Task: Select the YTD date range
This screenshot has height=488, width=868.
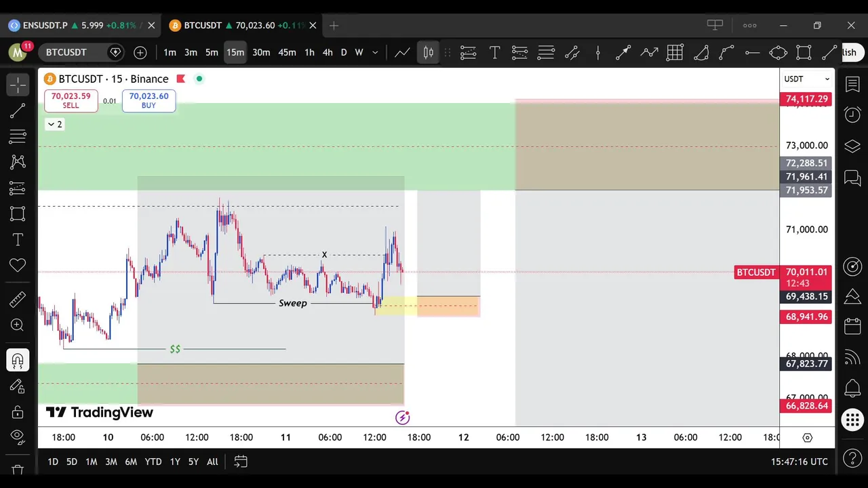Action: (x=153, y=462)
